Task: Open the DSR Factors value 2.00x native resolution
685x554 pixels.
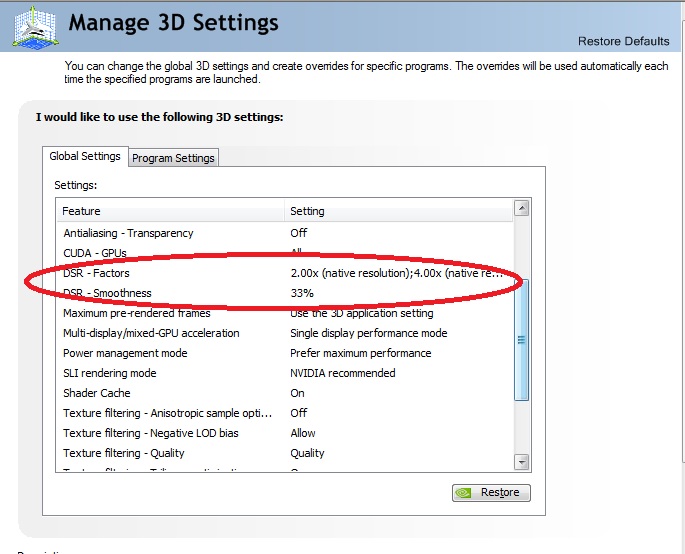Action: [397, 273]
